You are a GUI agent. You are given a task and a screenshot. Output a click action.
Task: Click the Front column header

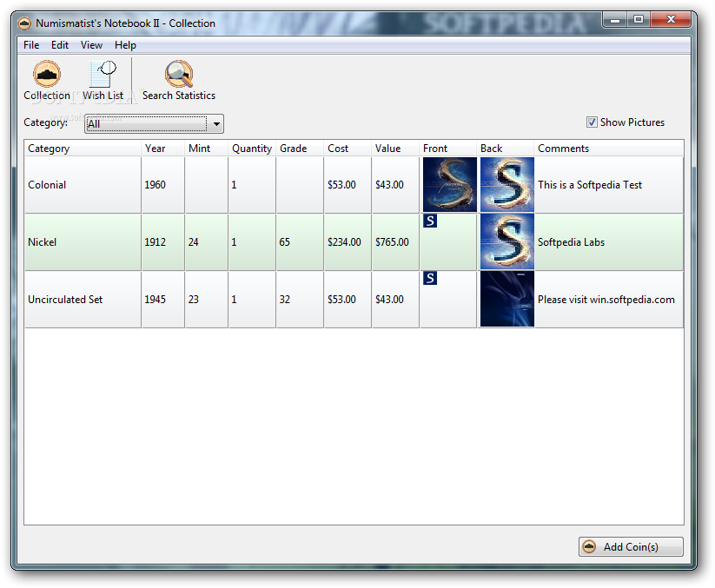pyautogui.click(x=448, y=149)
